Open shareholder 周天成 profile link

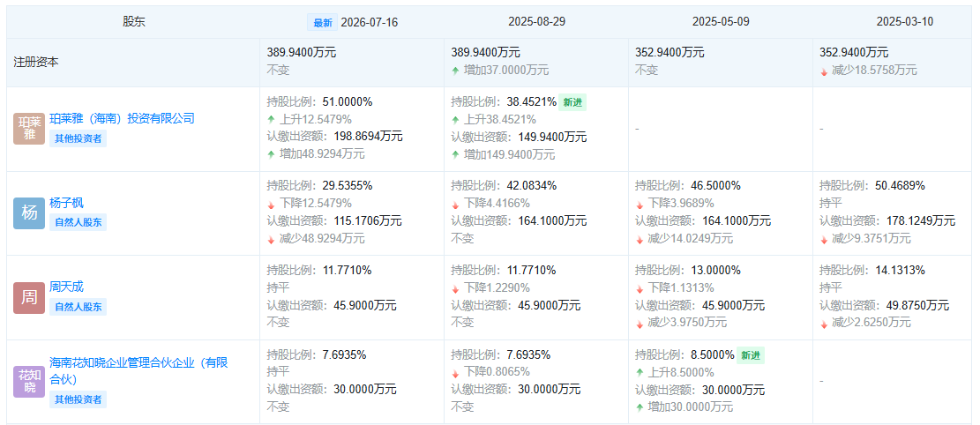tap(66, 287)
